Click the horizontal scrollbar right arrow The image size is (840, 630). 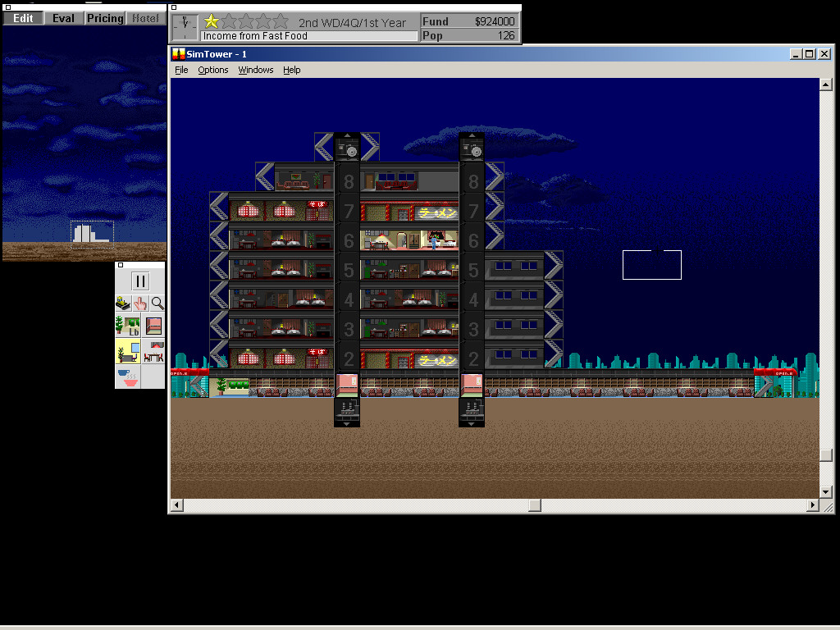click(813, 504)
